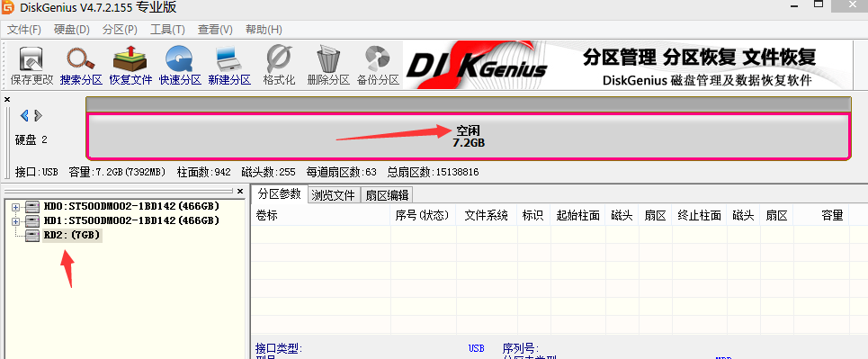
Task: Click the HD1 hard disk drive icon
Action: 32,221
